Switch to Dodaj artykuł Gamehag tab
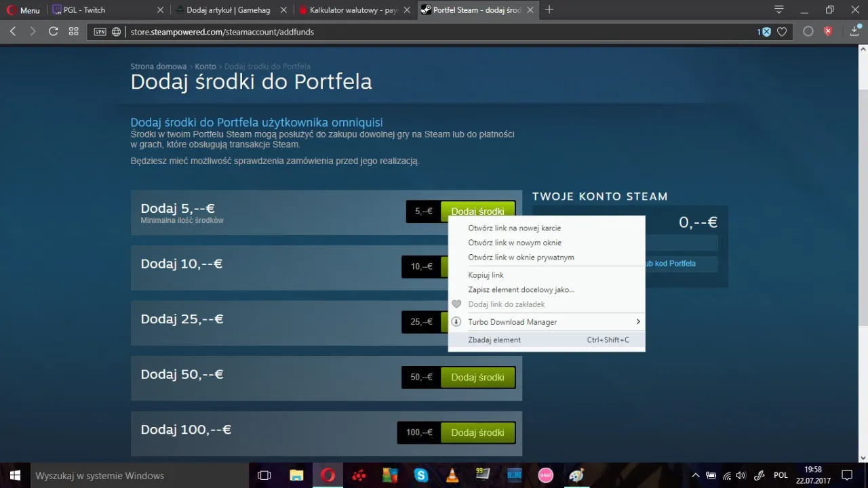The width and height of the screenshot is (868, 488). click(230, 10)
